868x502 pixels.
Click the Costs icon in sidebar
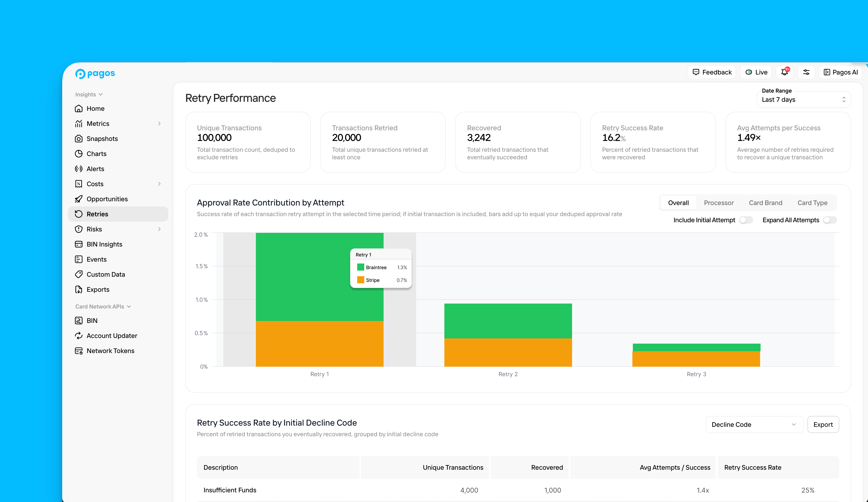click(x=78, y=184)
